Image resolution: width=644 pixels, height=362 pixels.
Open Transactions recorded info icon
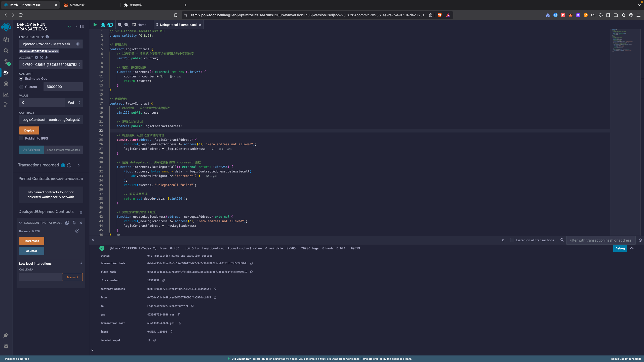point(69,165)
